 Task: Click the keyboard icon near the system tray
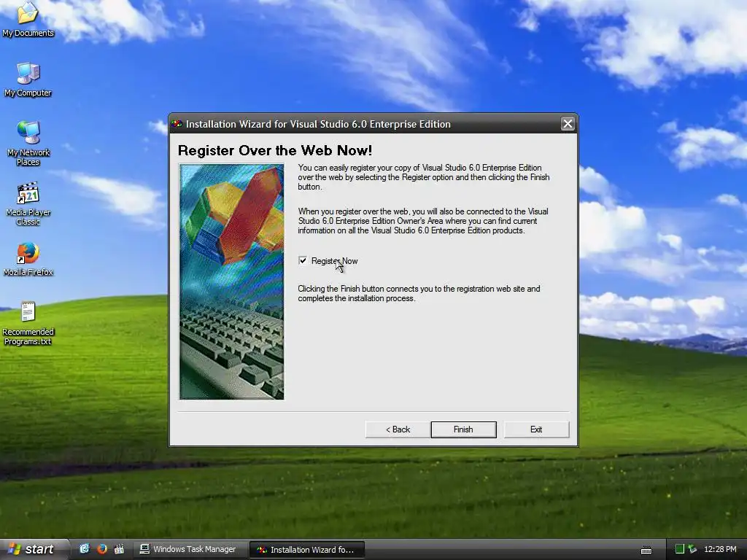[646, 550]
